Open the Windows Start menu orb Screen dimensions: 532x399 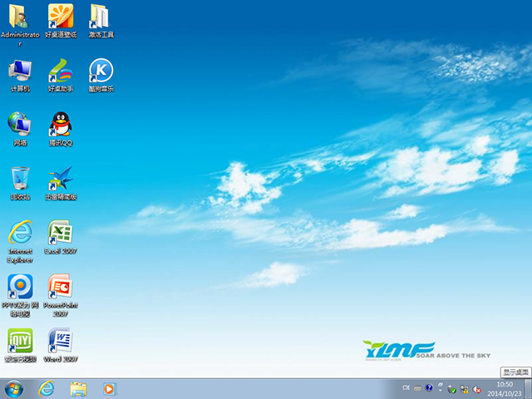click(x=14, y=388)
